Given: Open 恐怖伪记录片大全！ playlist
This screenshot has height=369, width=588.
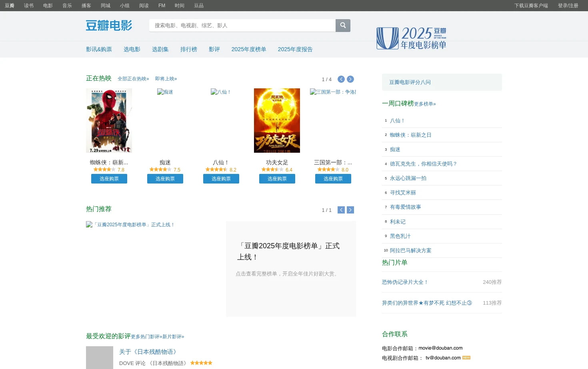Looking at the screenshot, I should [405, 282].
